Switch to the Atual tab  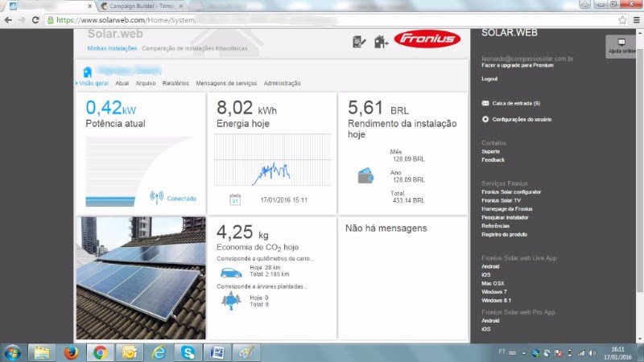[122, 83]
